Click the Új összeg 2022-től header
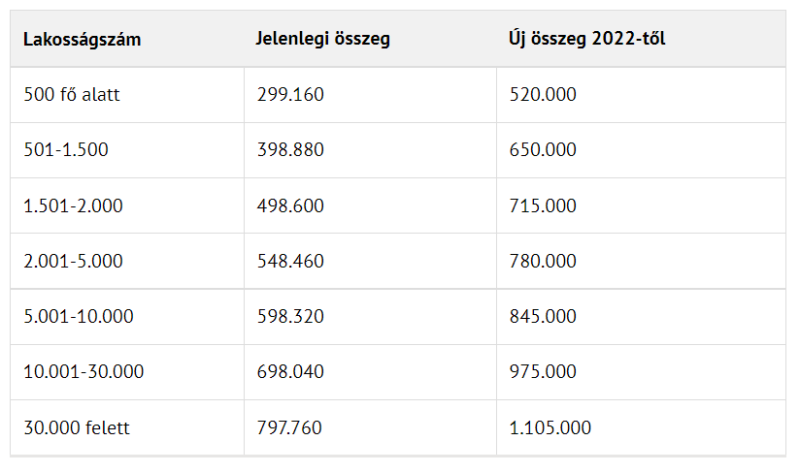 pyautogui.click(x=586, y=40)
